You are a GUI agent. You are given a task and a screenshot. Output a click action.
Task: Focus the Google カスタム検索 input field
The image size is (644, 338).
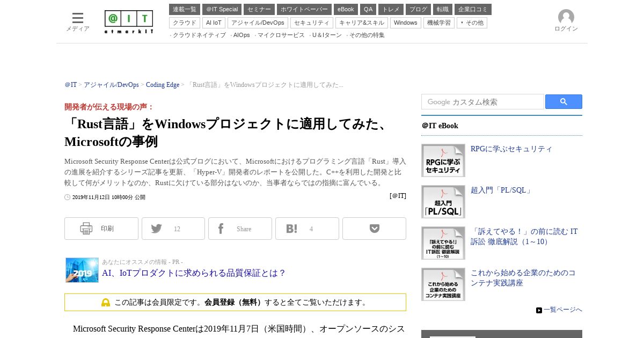coord(482,102)
